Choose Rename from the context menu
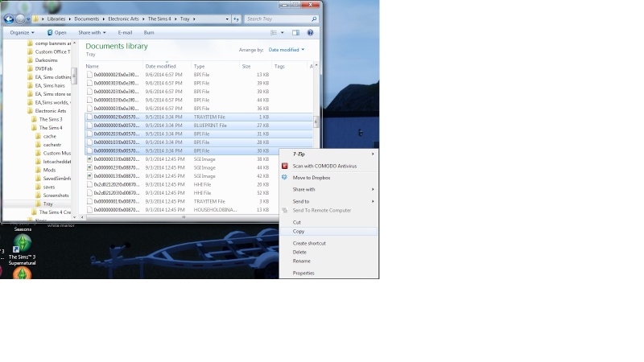 pyautogui.click(x=329, y=261)
